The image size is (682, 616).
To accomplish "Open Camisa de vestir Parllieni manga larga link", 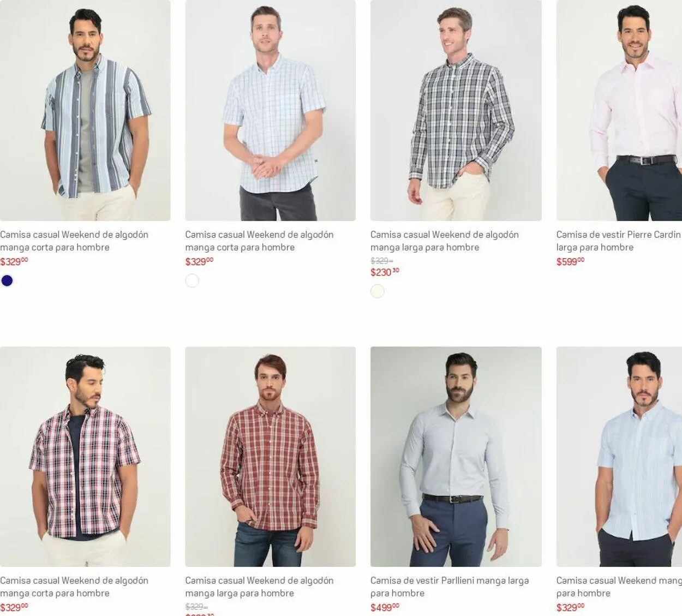I will pos(450,587).
